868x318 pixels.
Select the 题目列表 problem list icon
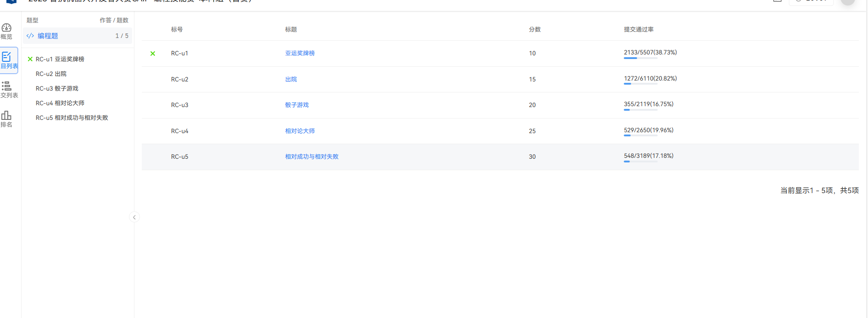point(6,57)
